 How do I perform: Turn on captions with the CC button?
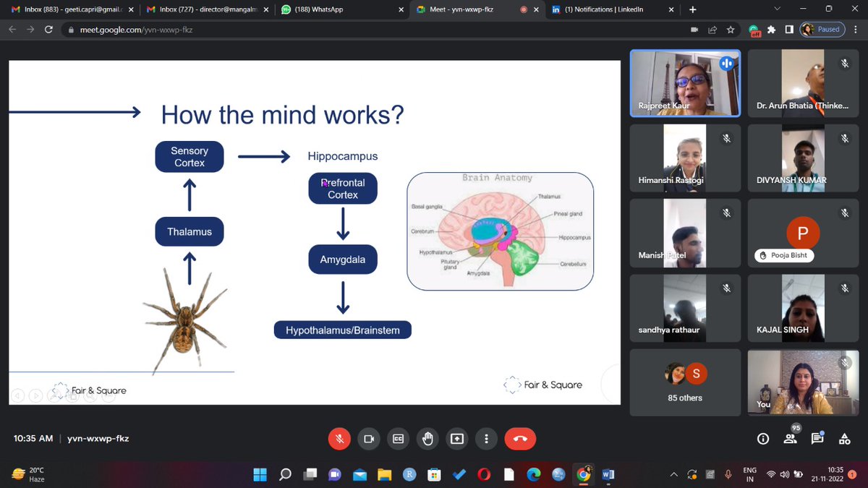click(398, 438)
